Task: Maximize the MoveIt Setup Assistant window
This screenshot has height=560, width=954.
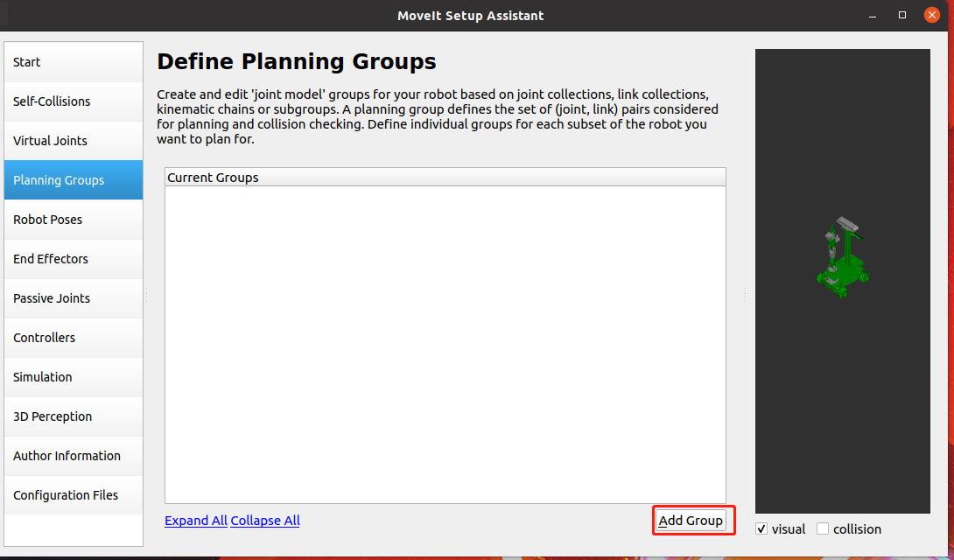Action: [x=902, y=15]
